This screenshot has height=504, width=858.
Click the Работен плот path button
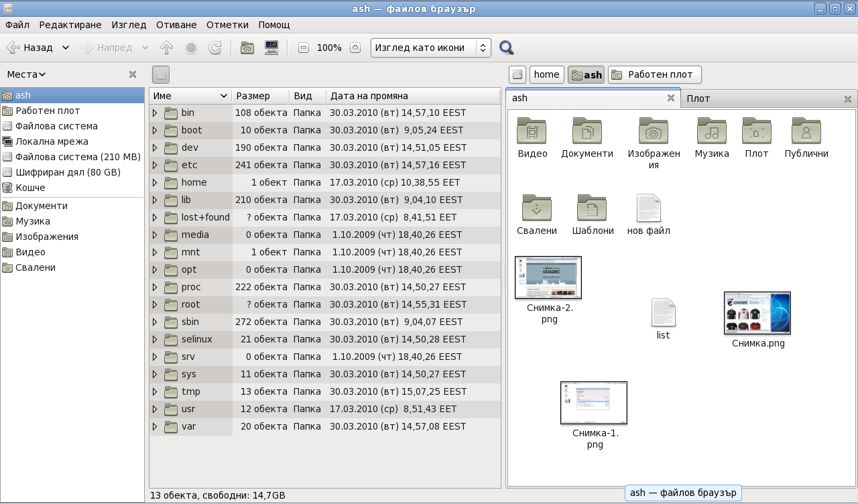coord(654,74)
